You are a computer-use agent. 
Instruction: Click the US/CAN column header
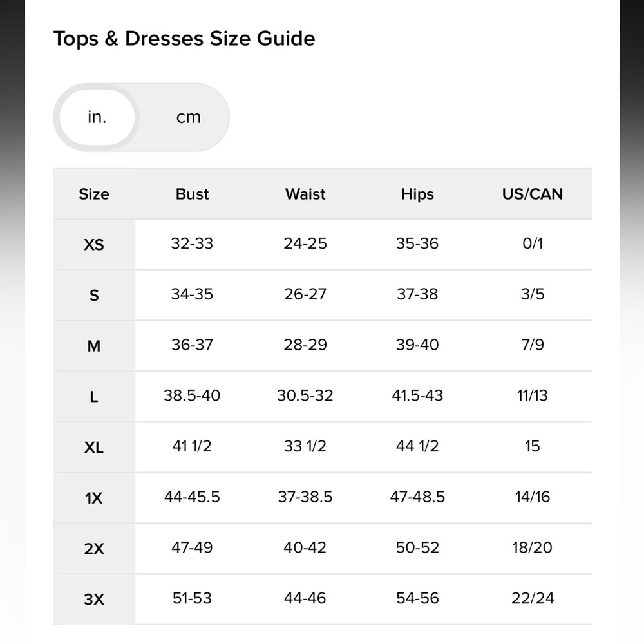point(533,194)
